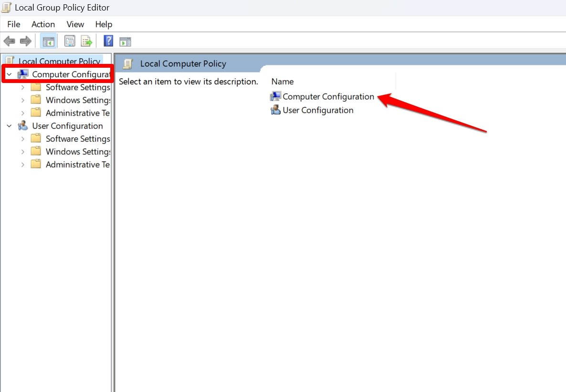Screen dimensions: 566x392
Task: Open the File menu
Action: [13, 24]
